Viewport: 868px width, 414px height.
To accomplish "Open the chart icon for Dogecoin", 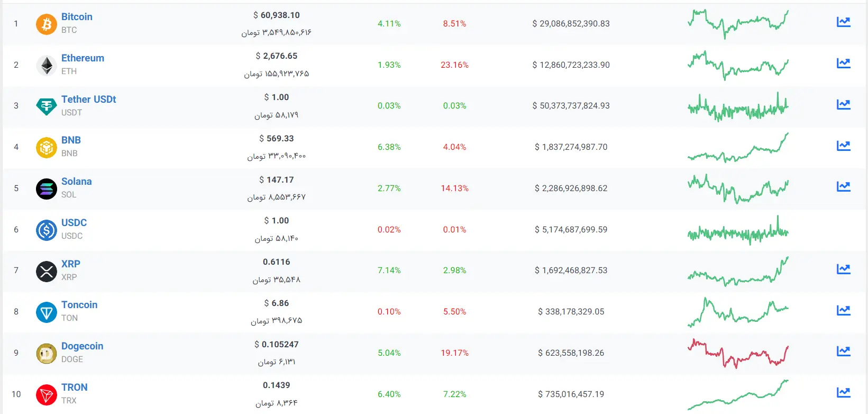I will pyautogui.click(x=844, y=351).
